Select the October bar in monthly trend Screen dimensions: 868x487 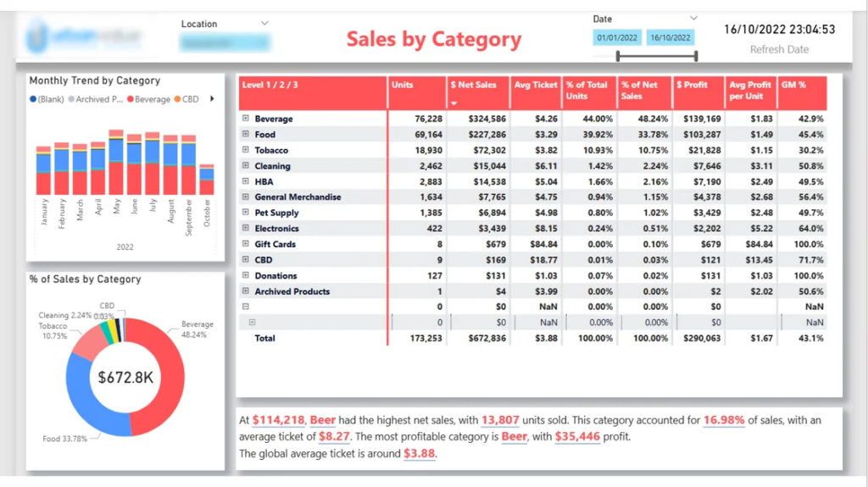(x=207, y=180)
